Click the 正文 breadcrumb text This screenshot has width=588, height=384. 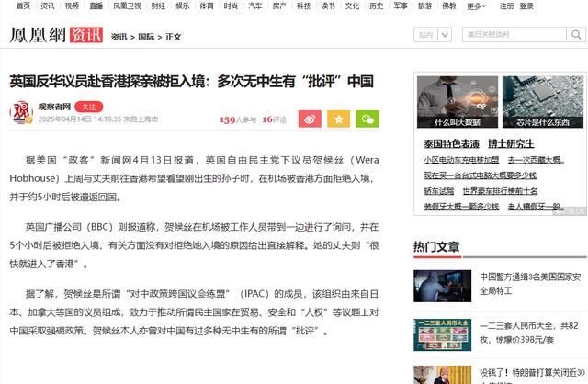174,37
